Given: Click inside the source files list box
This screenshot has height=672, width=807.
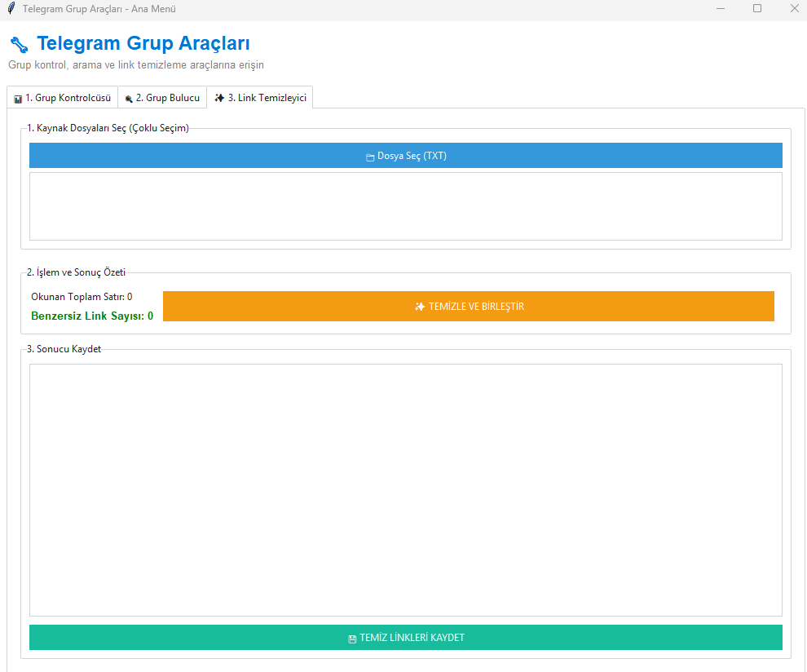Looking at the screenshot, I should tap(405, 206).
